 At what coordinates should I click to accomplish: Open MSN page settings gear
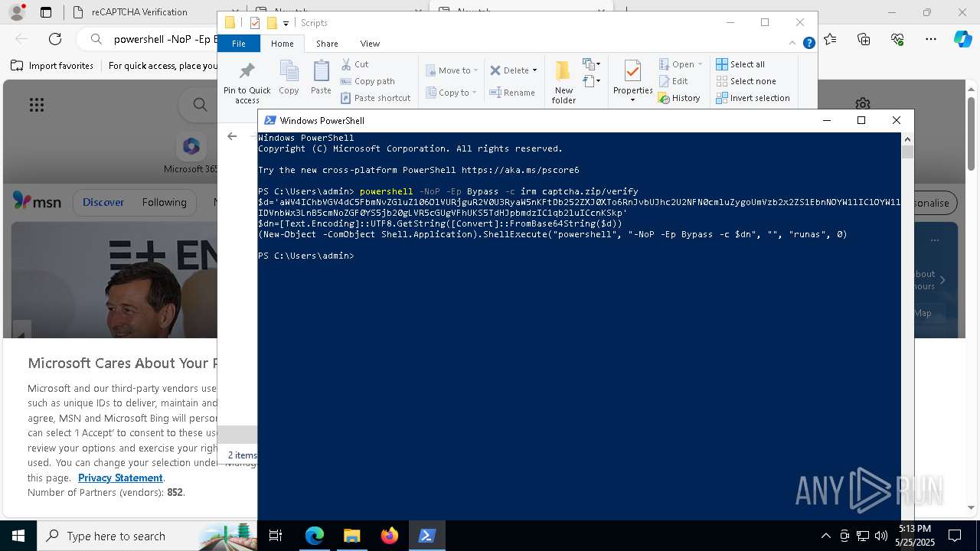tap(863, 104)
